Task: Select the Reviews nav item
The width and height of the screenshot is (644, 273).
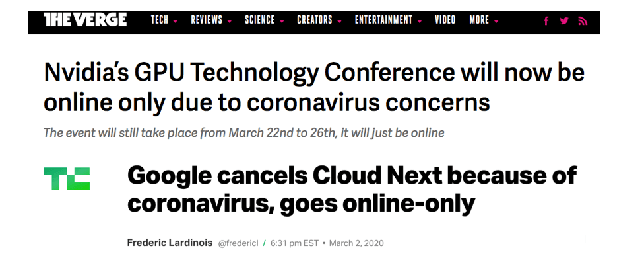Action: pos(207,20)
